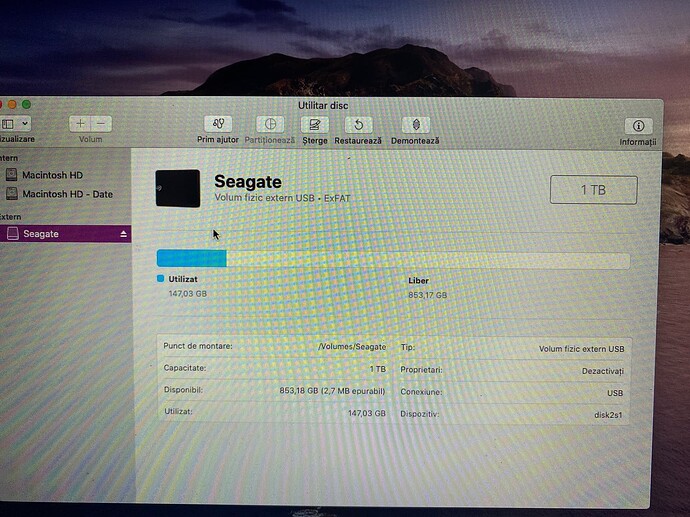Click the Macintosh HD disk icon
Image resolution: width=690 pixels, height=517 pixels.
[11, 175]
